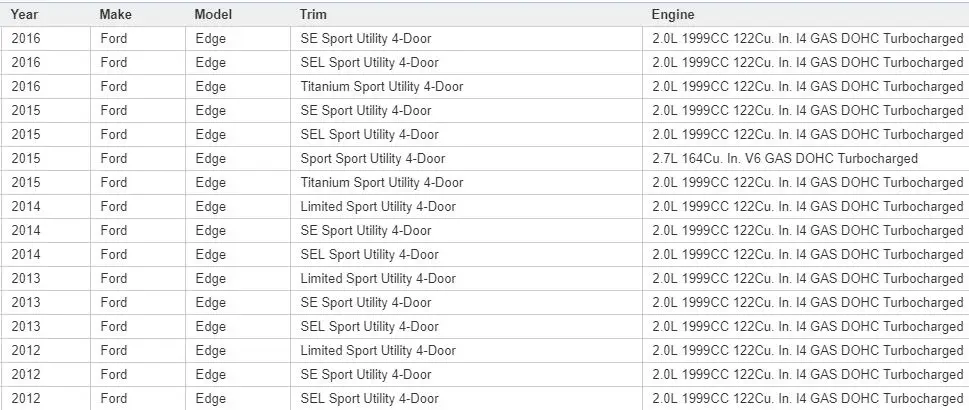This screenshot has height=410, width=969.
Task: Click the Trim column header
Action: (313, 14)
